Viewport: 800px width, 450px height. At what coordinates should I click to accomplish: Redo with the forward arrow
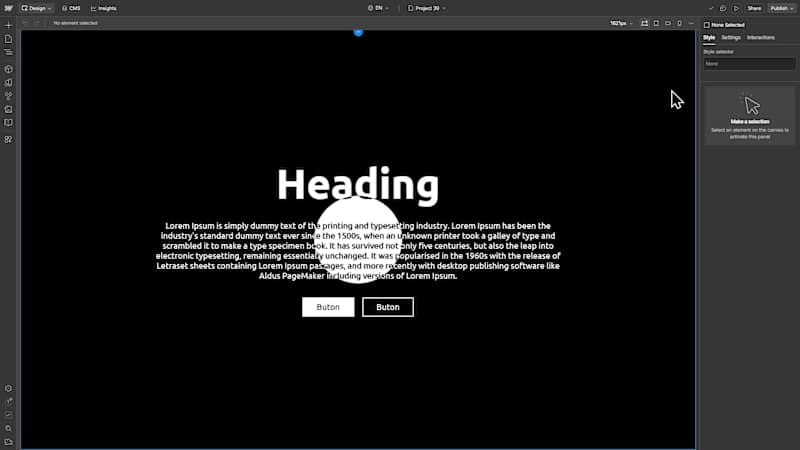pyautogui.click(x=37, y=23)
